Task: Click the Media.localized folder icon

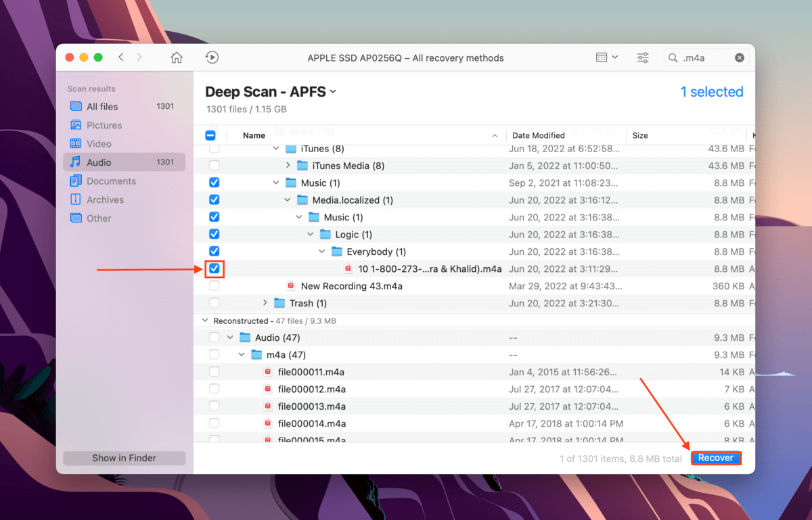Action: tap(302, 200)
